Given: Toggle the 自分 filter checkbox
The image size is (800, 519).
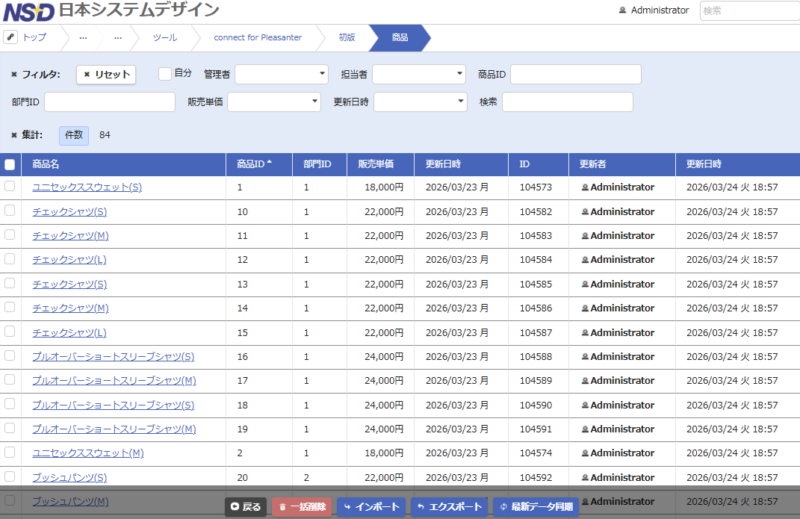Looking at the screenshot, I should [x=166, y=73].
